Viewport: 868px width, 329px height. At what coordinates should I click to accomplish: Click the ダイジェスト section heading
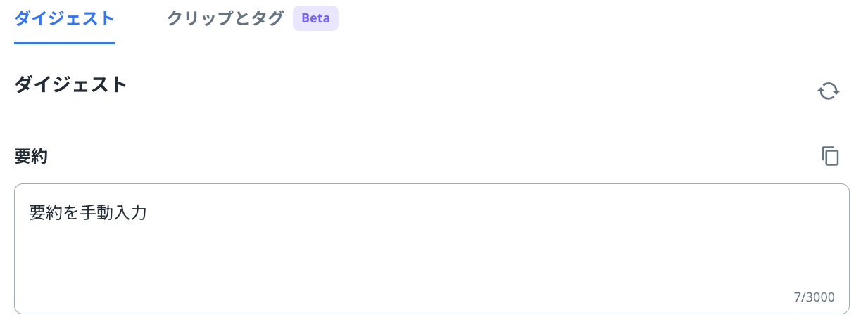coord(70,85)
